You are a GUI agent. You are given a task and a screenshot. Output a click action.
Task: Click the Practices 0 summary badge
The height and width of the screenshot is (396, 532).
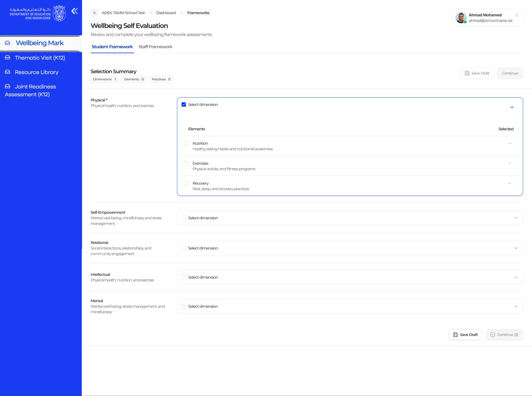click(x=161, y=79)
